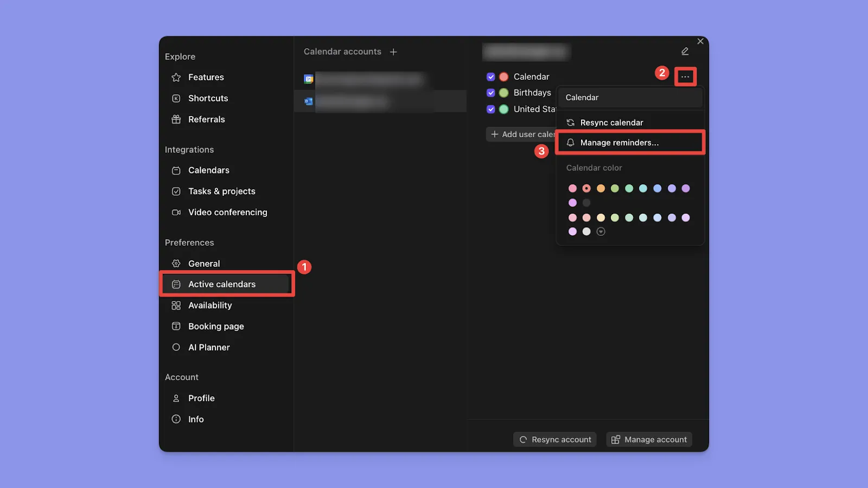Viewport: 868px width, 488px height.
Task: Select the Referrals gift icon
Action: [176, 119]
